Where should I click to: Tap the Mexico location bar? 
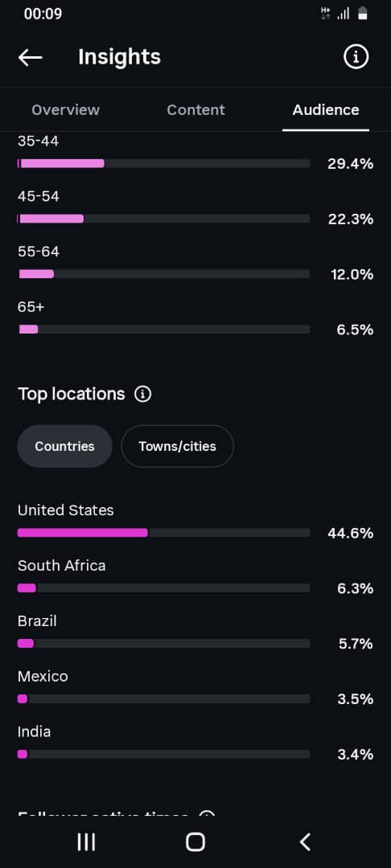tap(163, 698)
